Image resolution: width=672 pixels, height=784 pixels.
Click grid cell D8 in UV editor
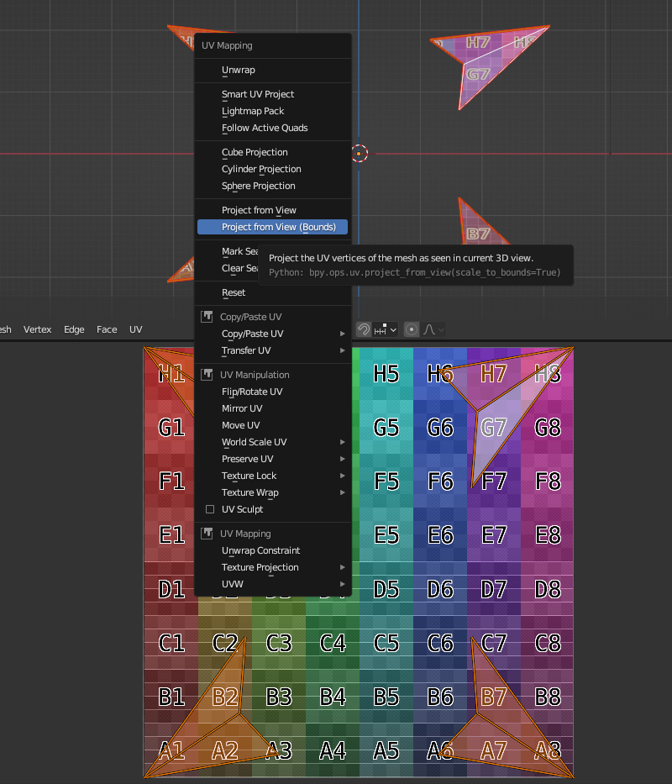pyautogui.click(x=548, y=589)
